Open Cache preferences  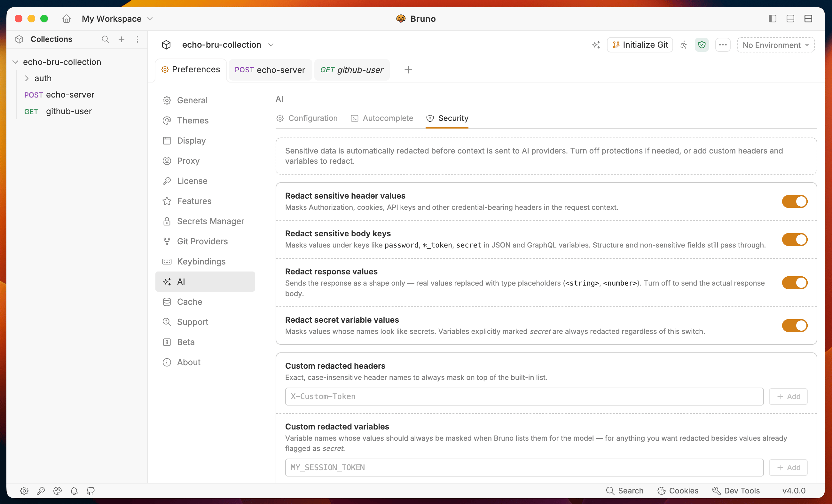point(205,302)
